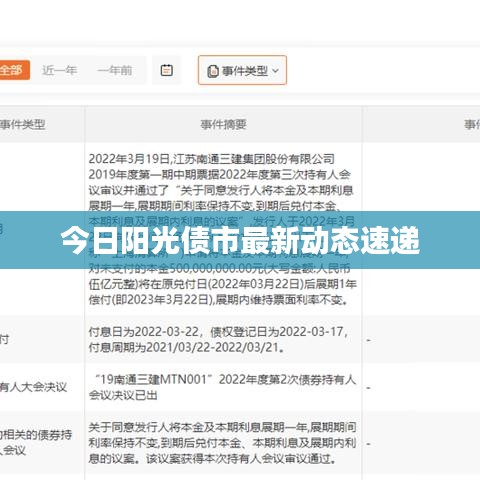Viewport: 480px width, 480px height.
Task: Click the 事件摘要 column header
Action: pos(223,124)
